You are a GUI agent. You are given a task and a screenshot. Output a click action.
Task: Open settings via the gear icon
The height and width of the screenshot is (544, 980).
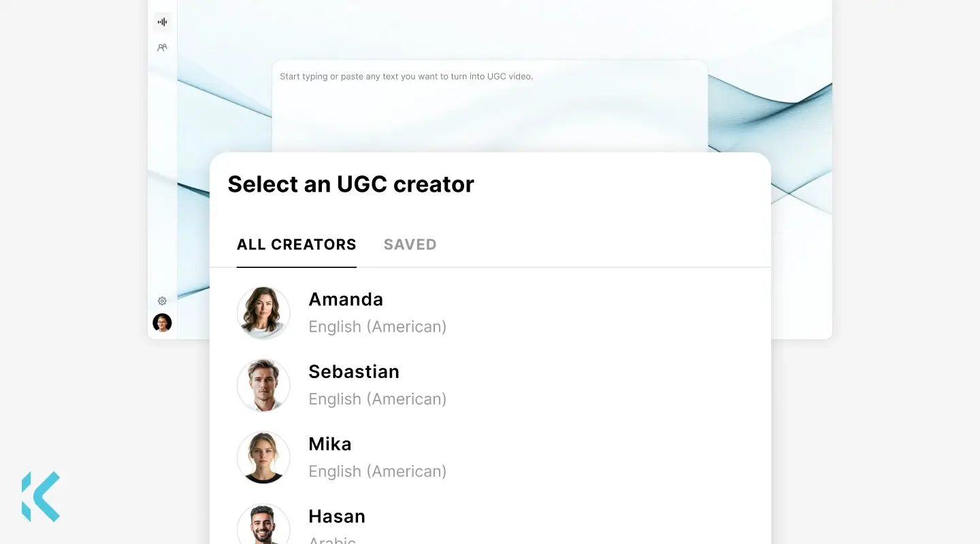(x=162, y=301)
